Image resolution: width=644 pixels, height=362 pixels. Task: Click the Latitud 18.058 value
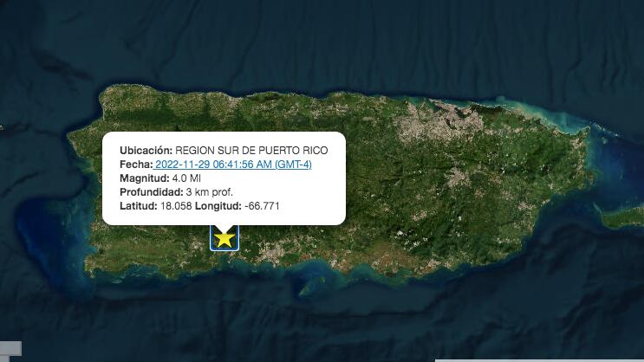(174, 205)
